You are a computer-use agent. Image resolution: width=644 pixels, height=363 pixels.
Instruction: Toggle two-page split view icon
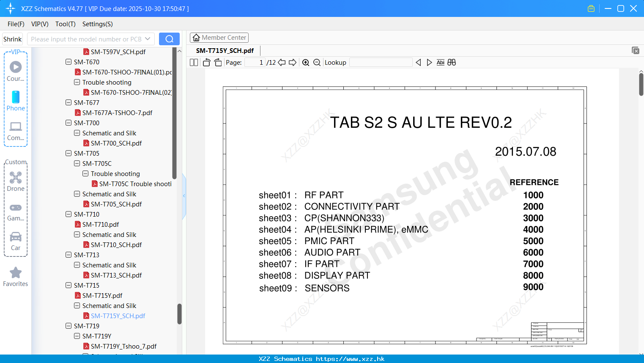click(194, 63)
